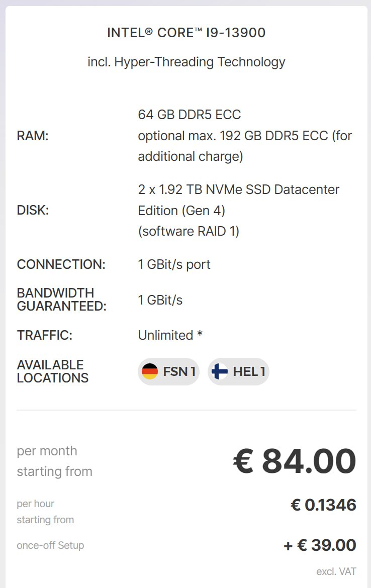Click the + € 39.00 setup fee
371x588 pixels.
click(x=320, y=545)
